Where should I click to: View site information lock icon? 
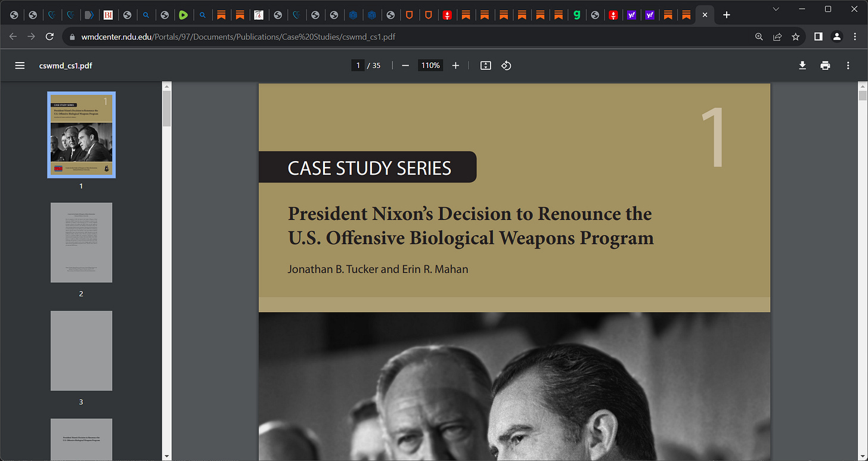tap(73, 36)
